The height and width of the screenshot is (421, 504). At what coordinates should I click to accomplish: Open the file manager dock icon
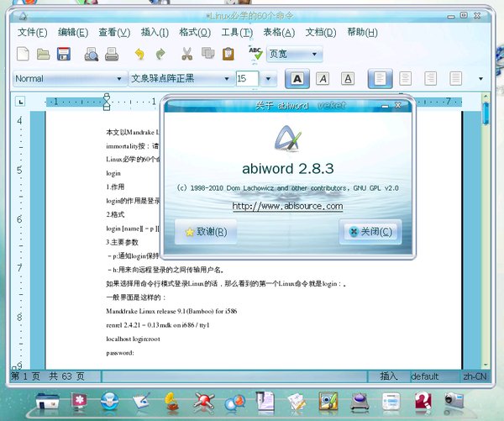47,401
